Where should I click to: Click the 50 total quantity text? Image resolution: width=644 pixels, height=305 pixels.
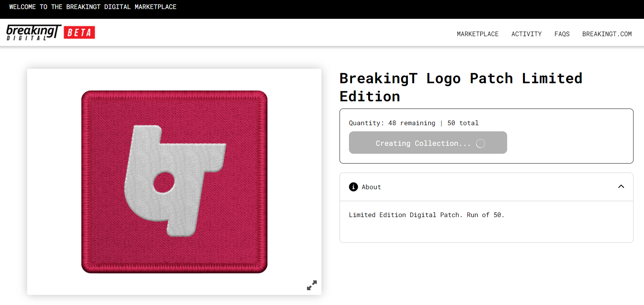pos(463,123)
